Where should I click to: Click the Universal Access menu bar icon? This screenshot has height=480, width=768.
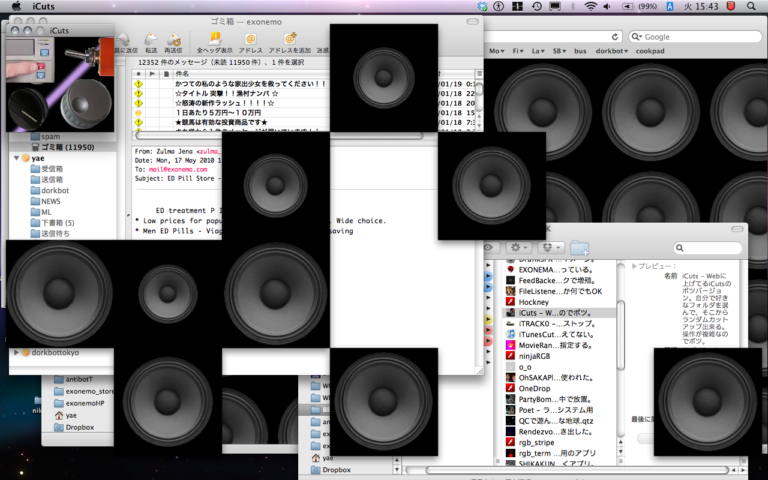pos(499,6)
